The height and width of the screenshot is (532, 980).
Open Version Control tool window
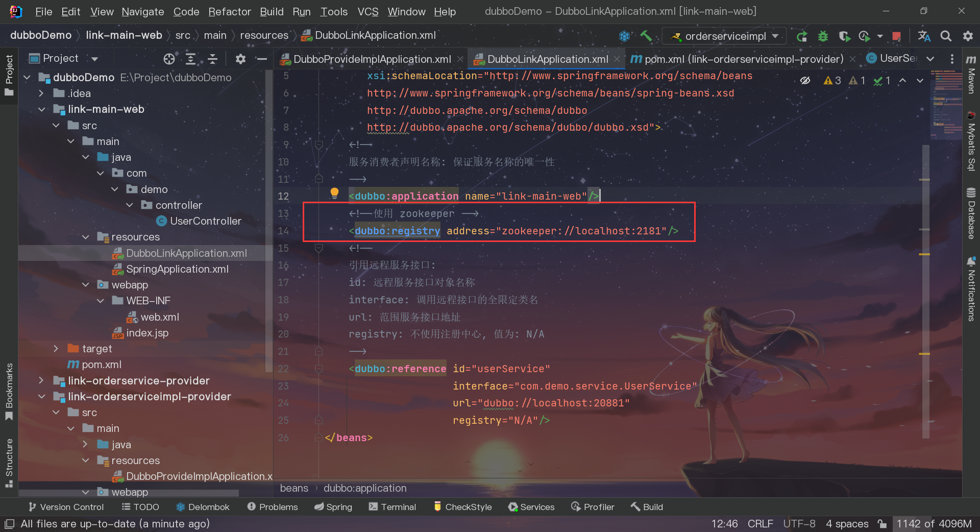[66, 507]
